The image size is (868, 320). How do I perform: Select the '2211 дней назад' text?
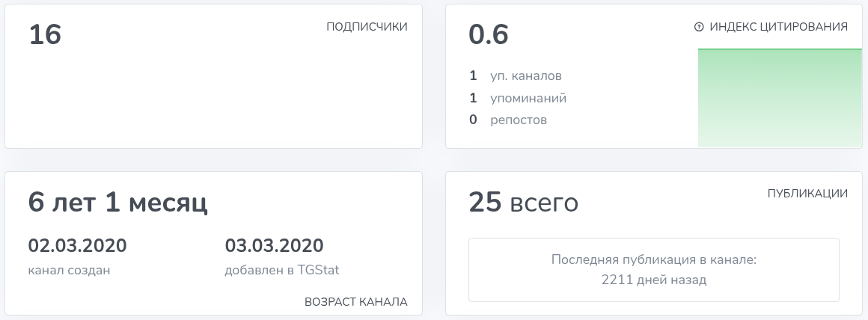click(654, 280)
